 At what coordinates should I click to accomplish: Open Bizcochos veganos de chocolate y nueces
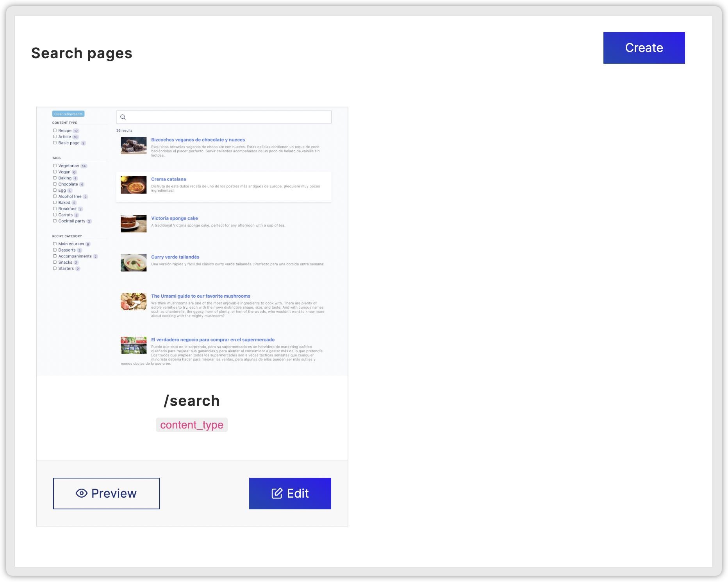pos(198,140)
